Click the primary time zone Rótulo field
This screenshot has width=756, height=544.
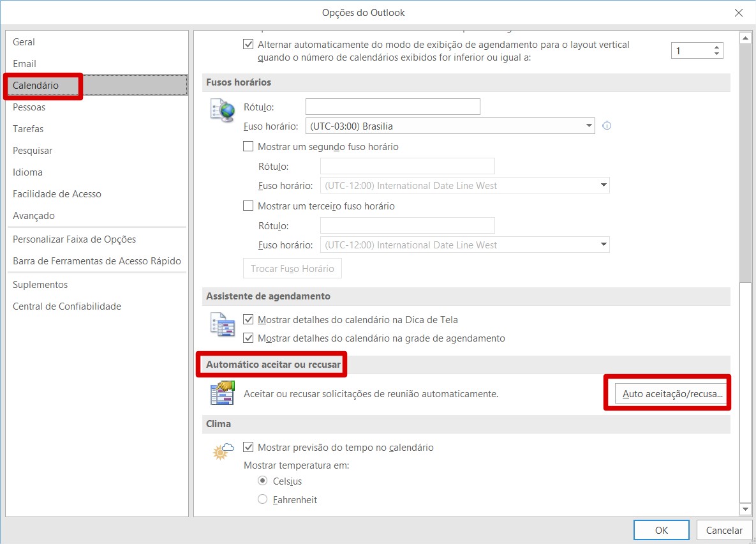(x=393, y=107)
